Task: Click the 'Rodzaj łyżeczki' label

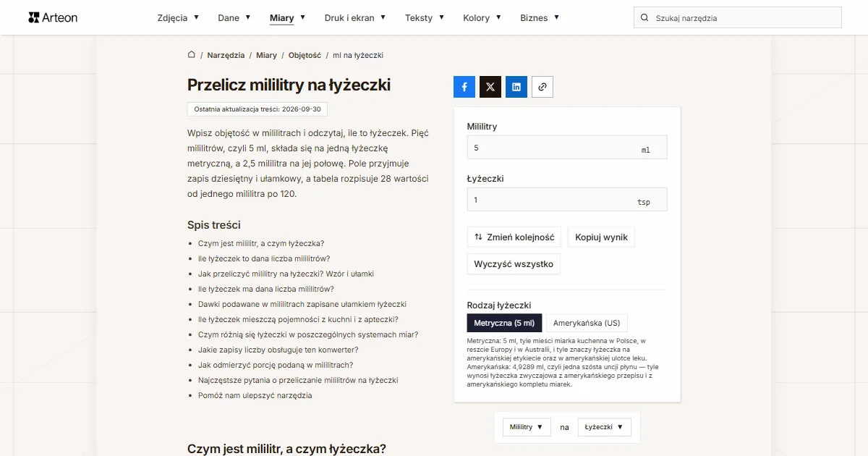Action: click(x=499, y=305)
